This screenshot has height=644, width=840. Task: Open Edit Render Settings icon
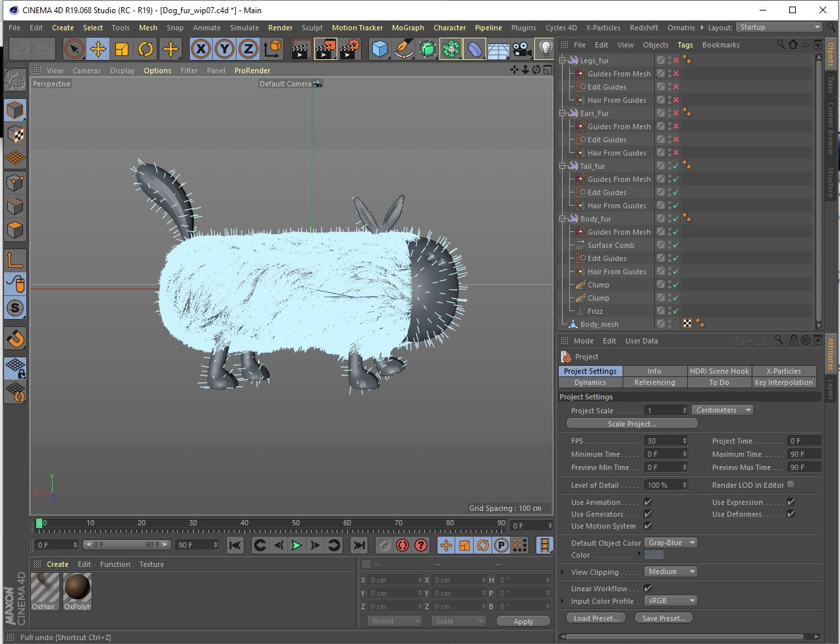coord(350,49)
